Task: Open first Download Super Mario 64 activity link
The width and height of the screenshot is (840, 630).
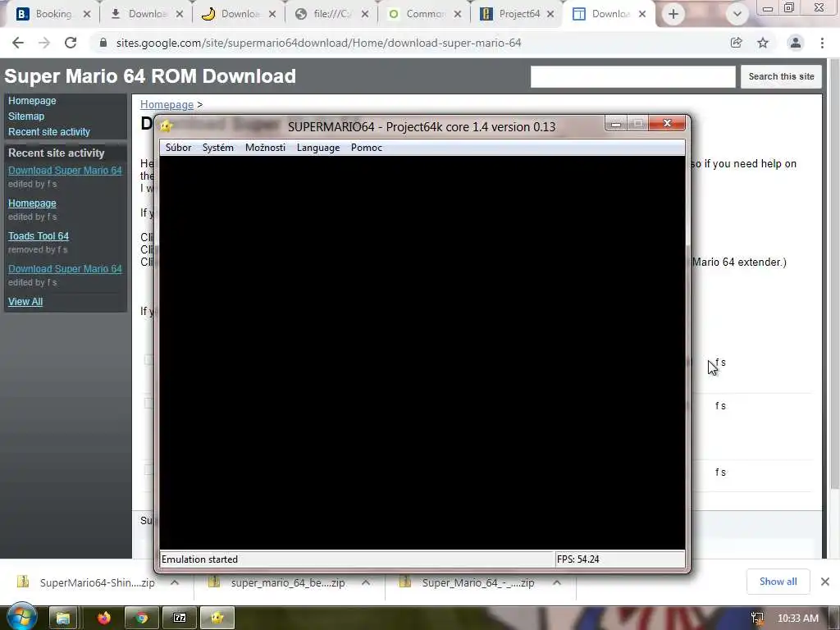Action: click(x=65, y=170)
